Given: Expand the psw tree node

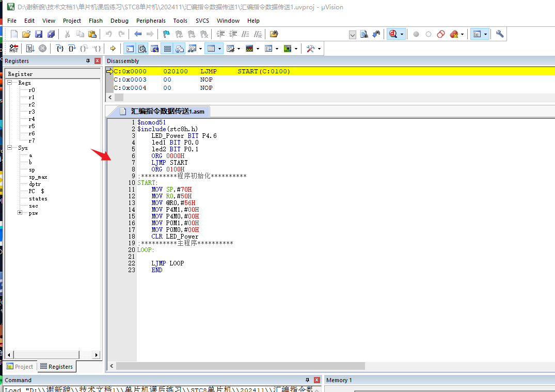Looking at the screenshot, I should point(20,212).
